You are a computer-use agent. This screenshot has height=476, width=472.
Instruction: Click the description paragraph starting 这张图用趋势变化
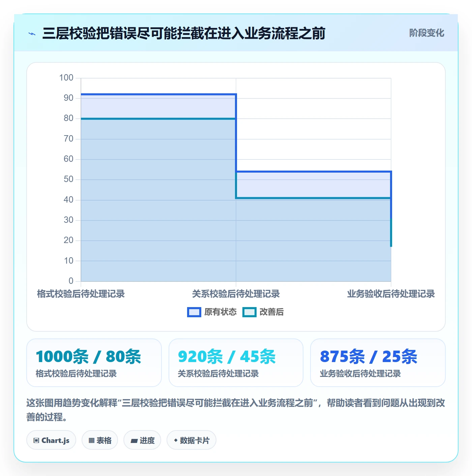tap(236, 410)
